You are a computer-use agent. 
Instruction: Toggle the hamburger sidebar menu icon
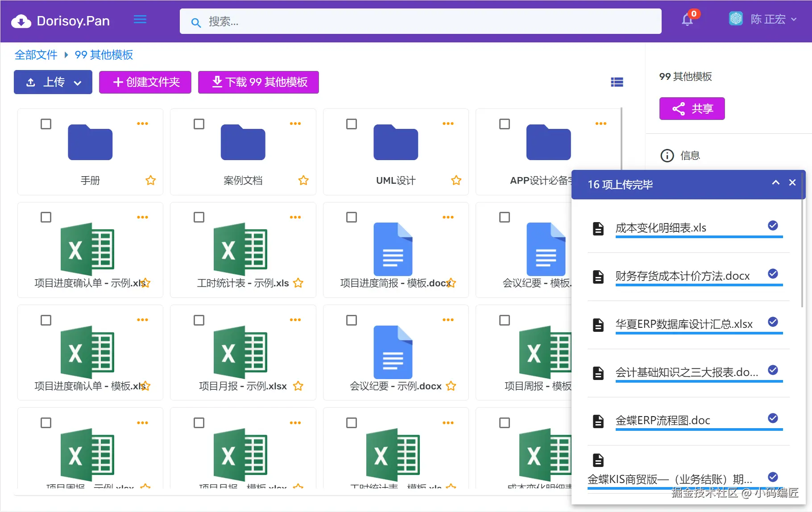(x=140, y=20)
